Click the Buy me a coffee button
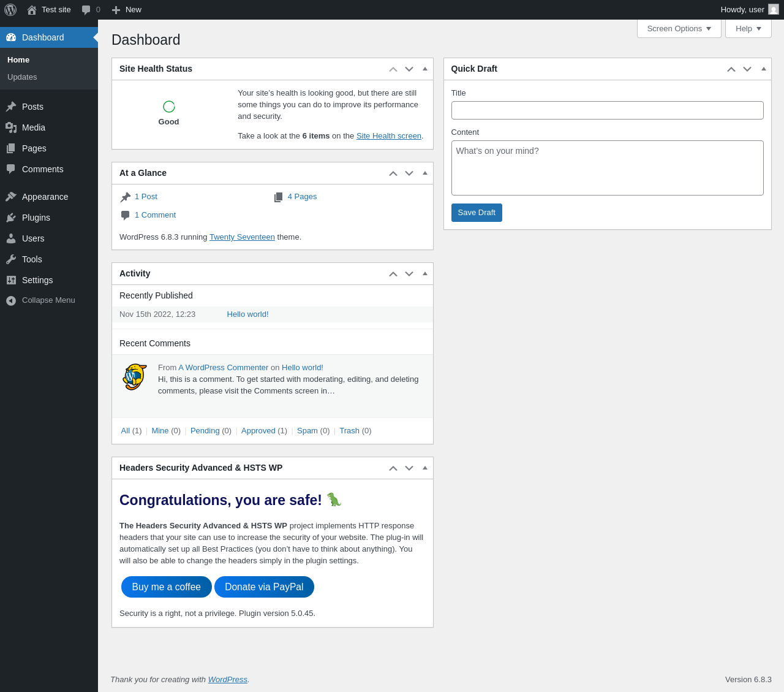 pyautogui.click(x=167, y=587)
